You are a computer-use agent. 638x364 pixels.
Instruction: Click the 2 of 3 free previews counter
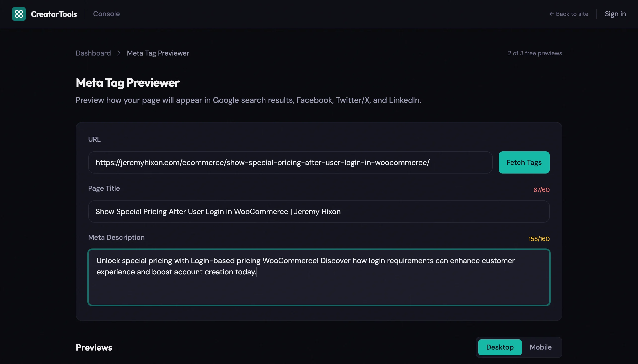[535, 53]
